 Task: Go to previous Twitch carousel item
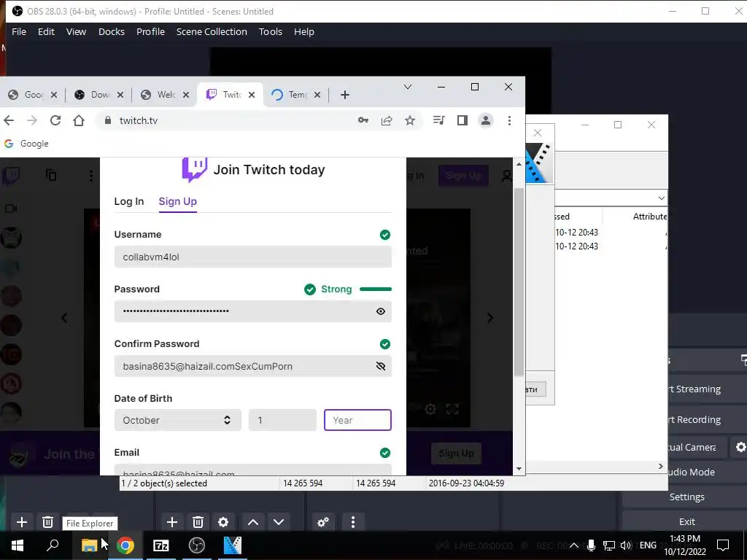[64, 318]
